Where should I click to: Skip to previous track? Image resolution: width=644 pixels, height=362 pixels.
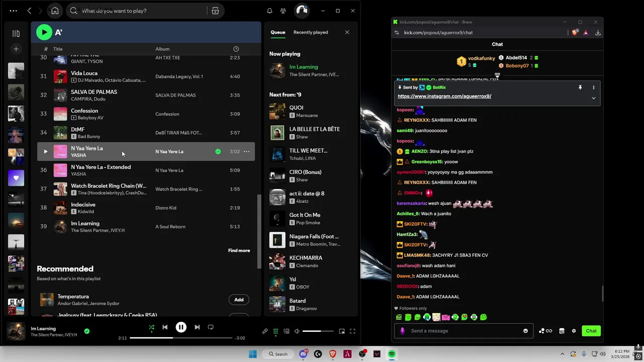click(x=165, y=327)
